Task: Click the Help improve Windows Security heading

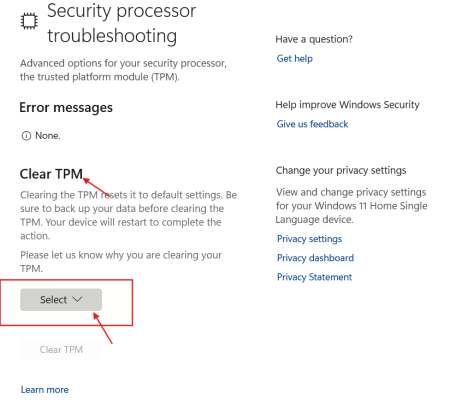Action: (x=347, y=105)
